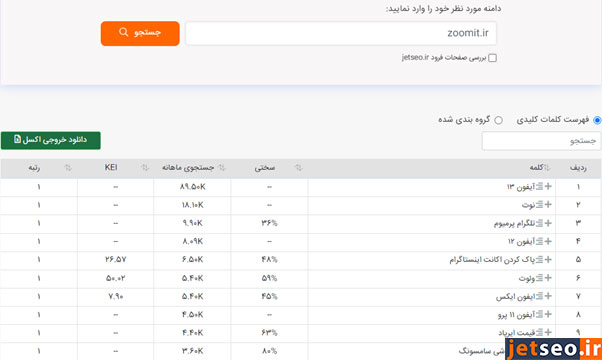The height and width of the screenshot is (360, 602).
Task: Select the فهرست کلمات کلیدی radio button
Action: tap(597, 120)
